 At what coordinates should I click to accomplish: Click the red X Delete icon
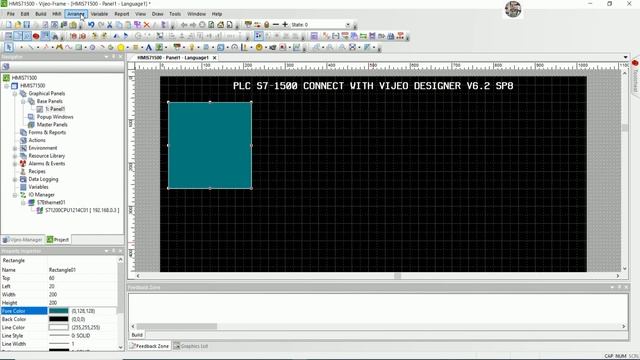pyautogui.click(x=147, y=25)
